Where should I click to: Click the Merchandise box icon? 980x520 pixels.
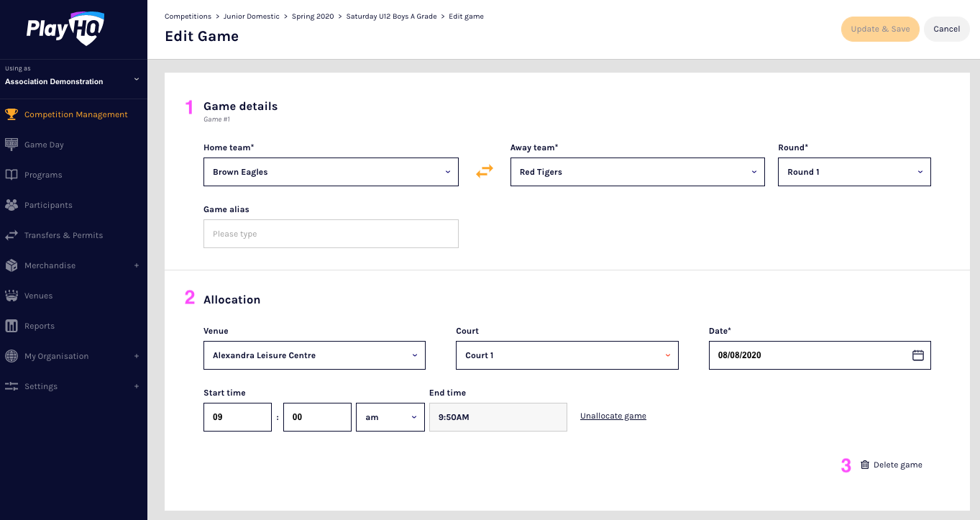pyautogui.click(x=11, y=265)
